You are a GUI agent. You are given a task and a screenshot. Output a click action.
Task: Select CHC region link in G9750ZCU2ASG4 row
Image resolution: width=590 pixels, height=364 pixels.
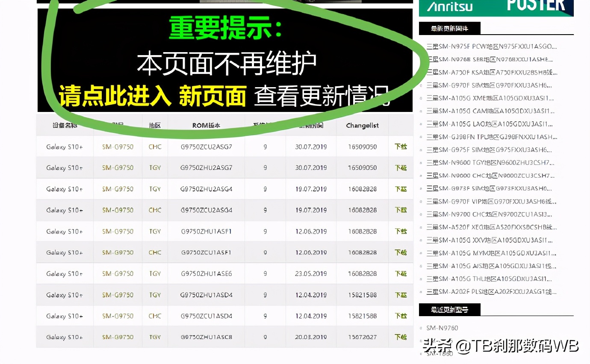pyautogui.click(x=155, y=210)
